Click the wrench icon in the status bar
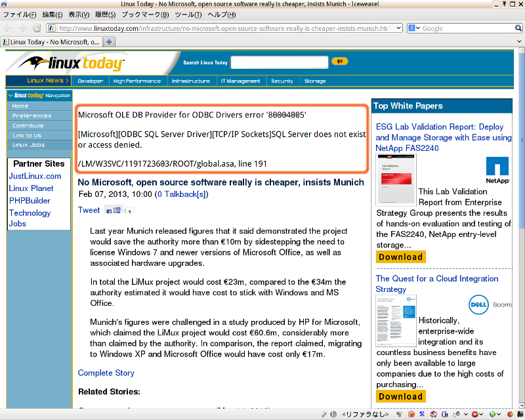Image resolution: width=525 pixels, height=420 pixels. tap(324, 414)
